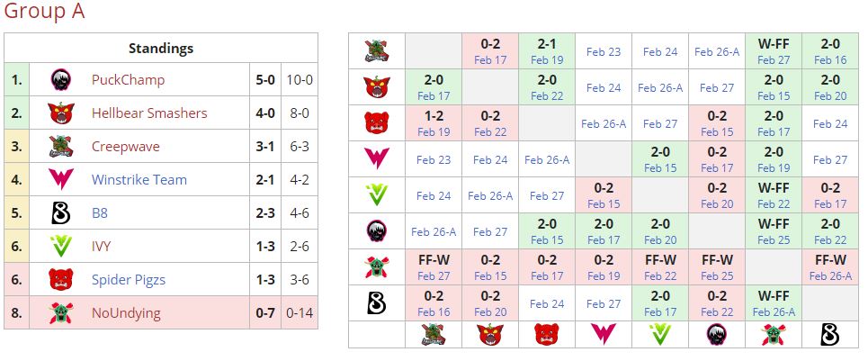Select the PuckChamp logo in the crosstable's left column
The width and height of the screenshot is (868, 361).
point(376,231)
